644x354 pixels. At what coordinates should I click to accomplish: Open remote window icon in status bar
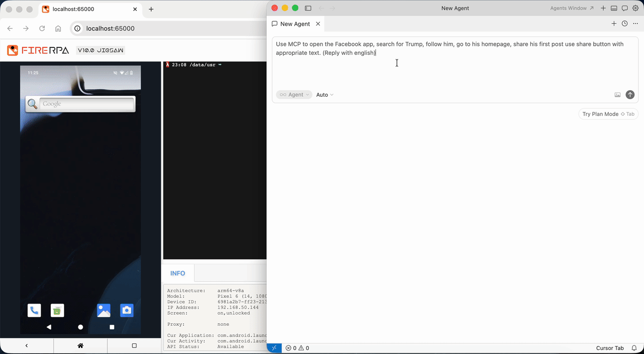(x=274, y=348)
